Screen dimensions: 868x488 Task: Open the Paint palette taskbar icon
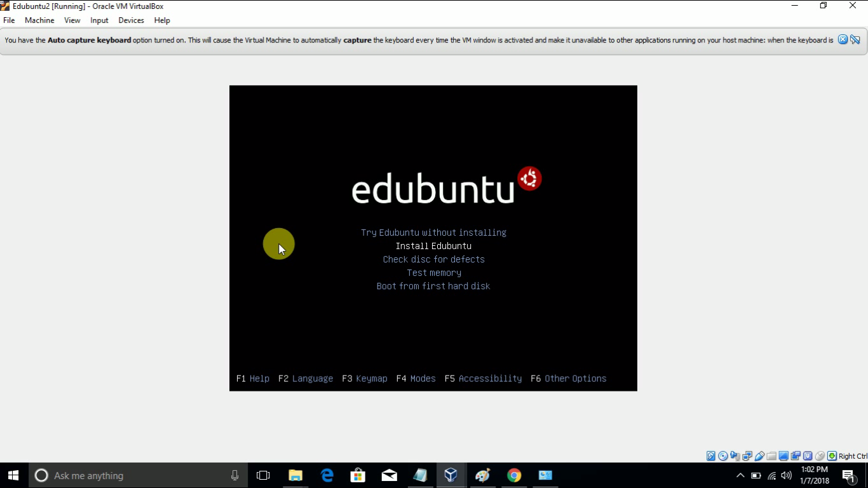click(483, 475)
